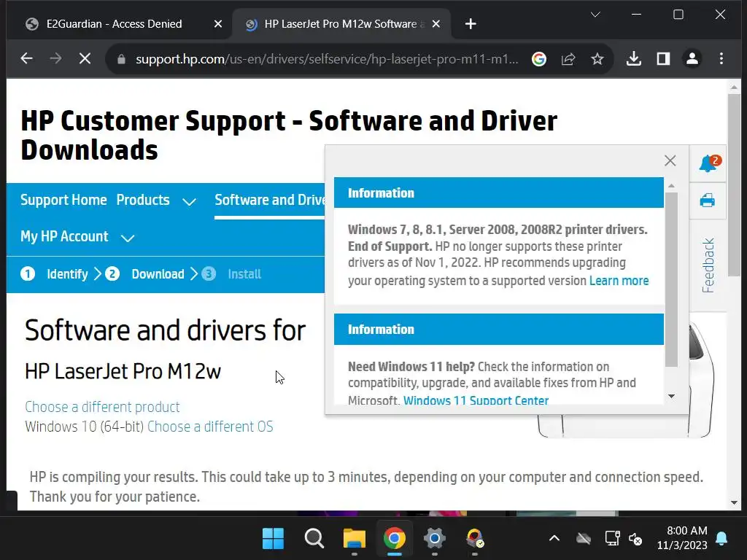This screenshot has height=560, width=747.
Task: Click the Install step label
Action: (x=244, y=274)
